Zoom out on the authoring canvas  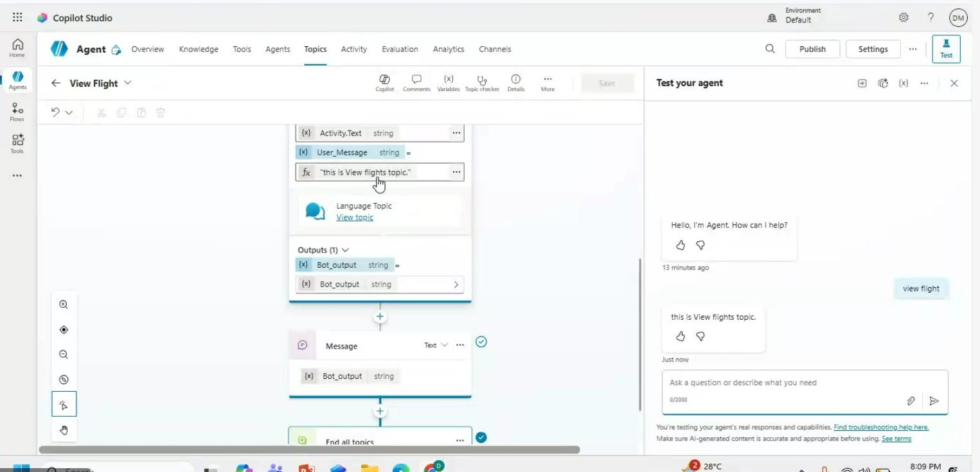click(x=64, y=354)
